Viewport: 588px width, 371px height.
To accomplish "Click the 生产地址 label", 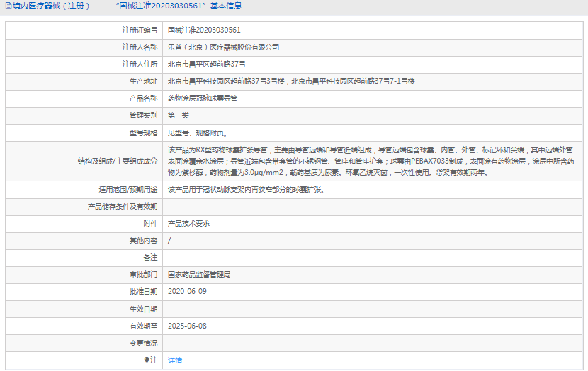I will point(143,81).
